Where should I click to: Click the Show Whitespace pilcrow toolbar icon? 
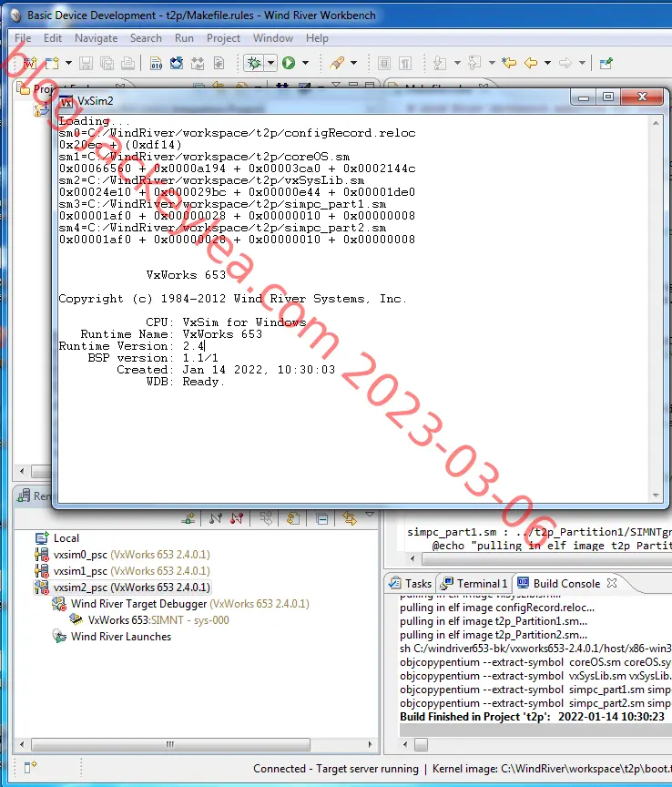click(405, 63)
